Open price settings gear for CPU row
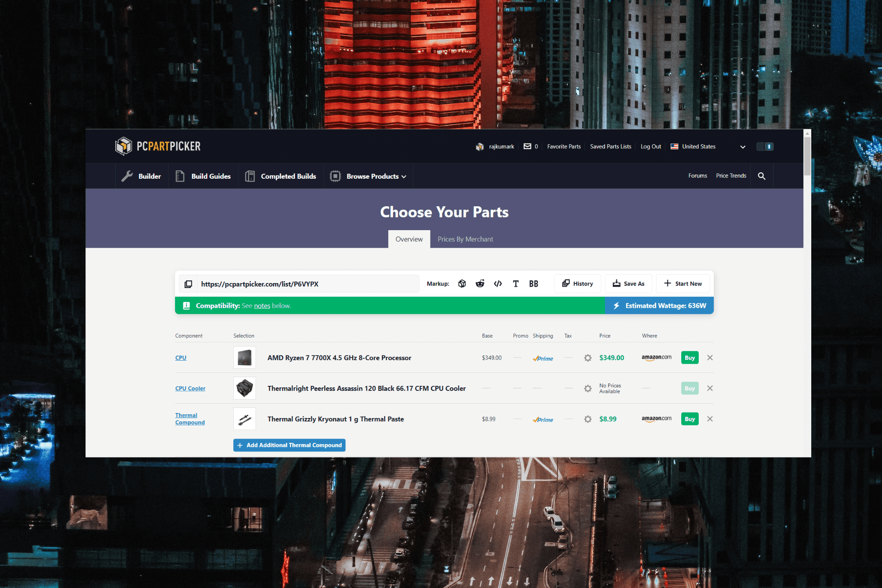This screenshot has height=588, width=882. [588, 357]
